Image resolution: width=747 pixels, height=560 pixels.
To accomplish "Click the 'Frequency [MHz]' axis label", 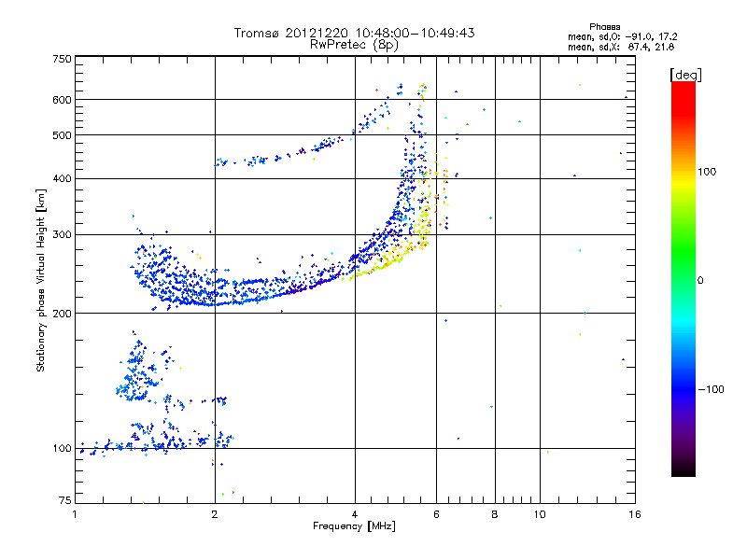I will (354, 526).
